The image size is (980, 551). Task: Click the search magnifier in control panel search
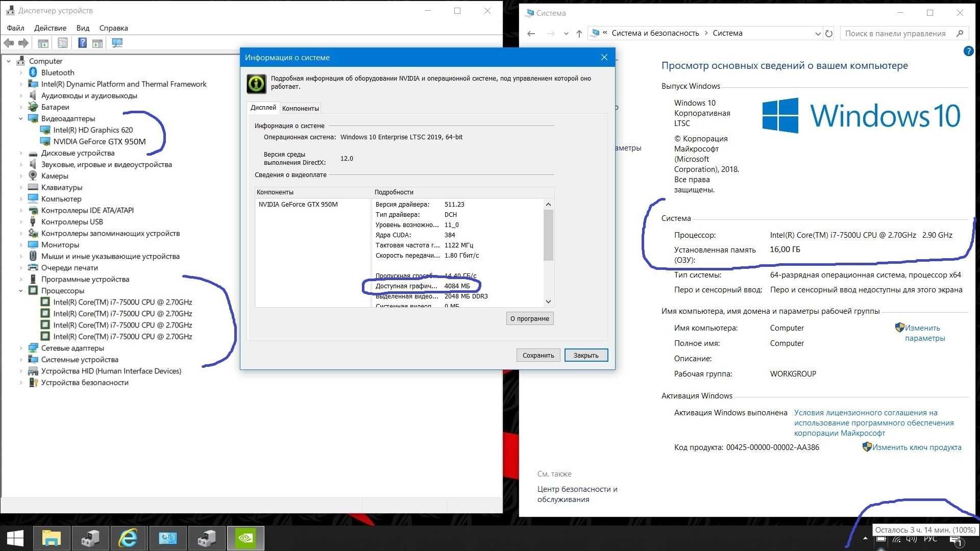(960, 34)
